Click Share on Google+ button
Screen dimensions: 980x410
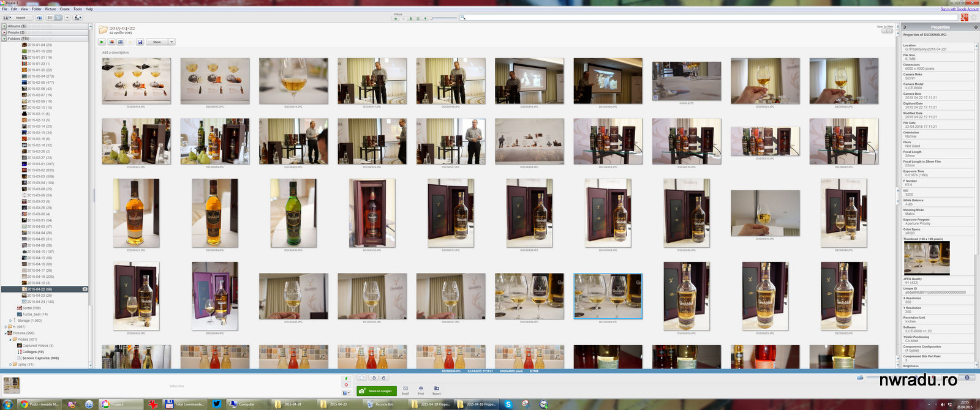(377, 390)
